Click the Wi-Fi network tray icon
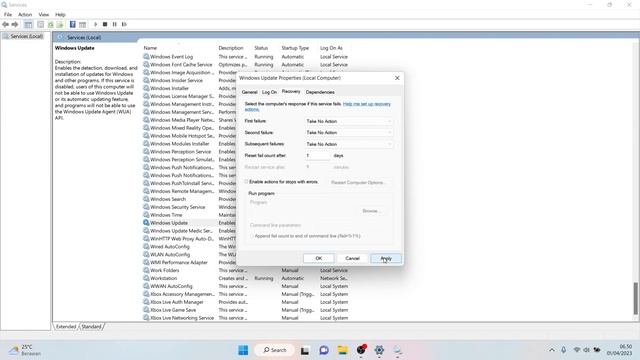 [577, 350]
